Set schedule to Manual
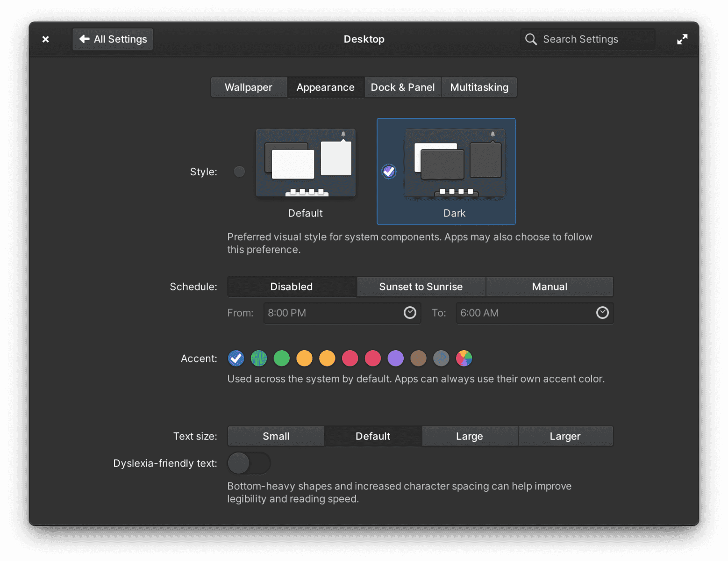Screen dimensions: 728x561 coord(550,287)
